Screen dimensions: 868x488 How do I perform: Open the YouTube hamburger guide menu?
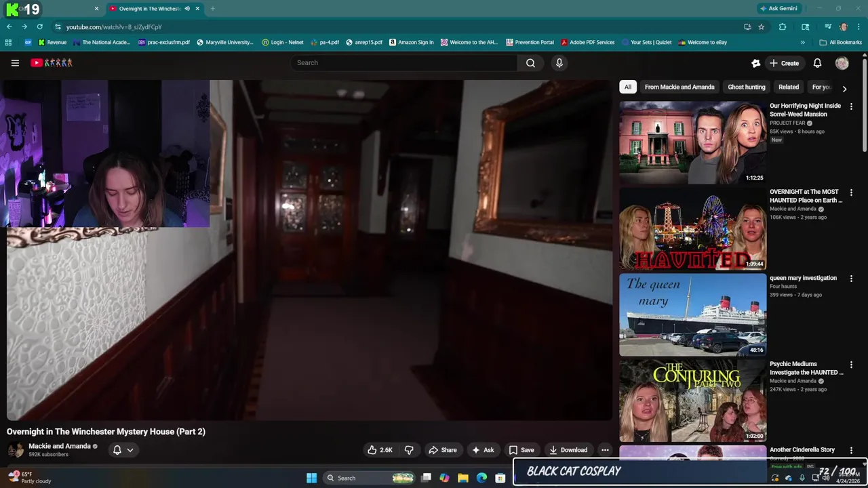coord(15,63)
